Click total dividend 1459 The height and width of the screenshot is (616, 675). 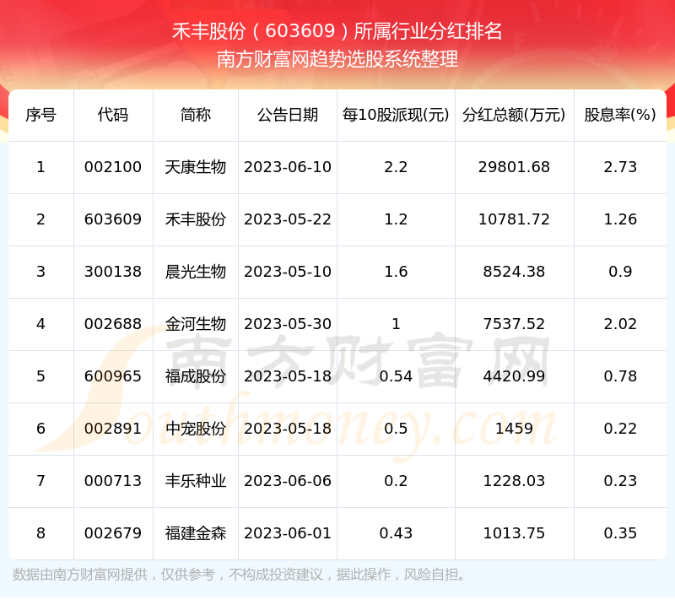tap(514, 429)
